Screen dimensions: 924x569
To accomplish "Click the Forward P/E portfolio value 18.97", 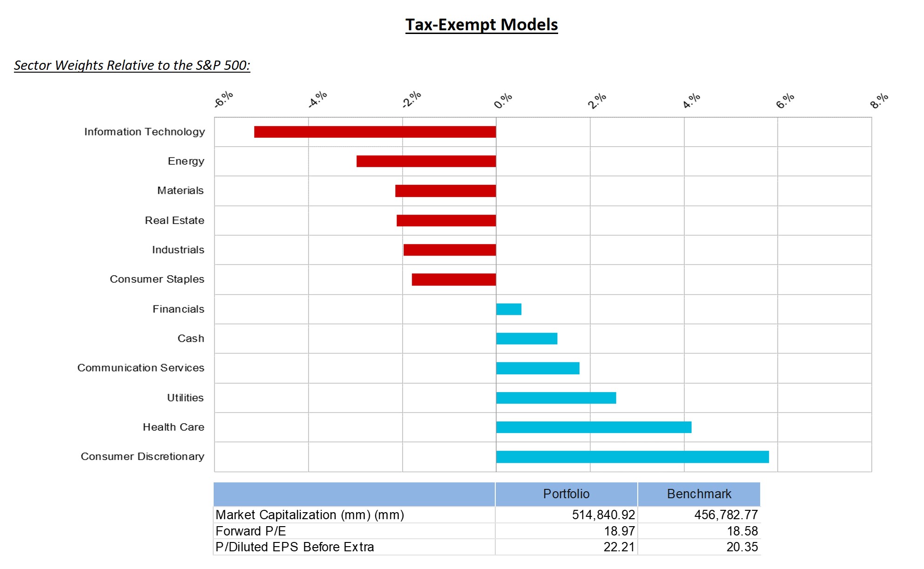I will click(619, 531).
